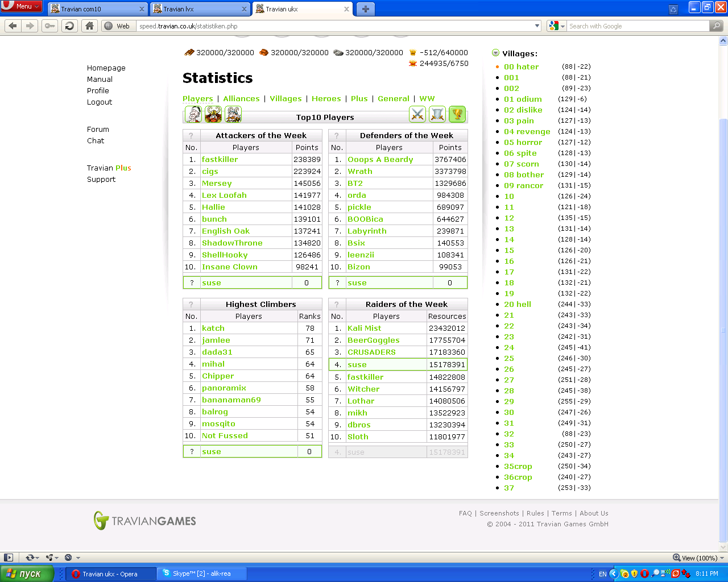This screenshot has height=582, width=728.
Task: Open the Heroes statistics tab
Action: 326,98
